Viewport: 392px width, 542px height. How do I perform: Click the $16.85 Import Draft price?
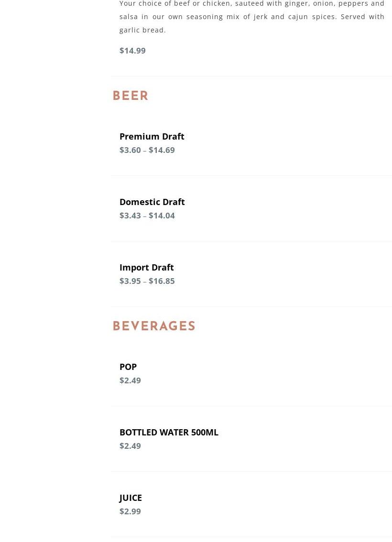tap(162, 281)
